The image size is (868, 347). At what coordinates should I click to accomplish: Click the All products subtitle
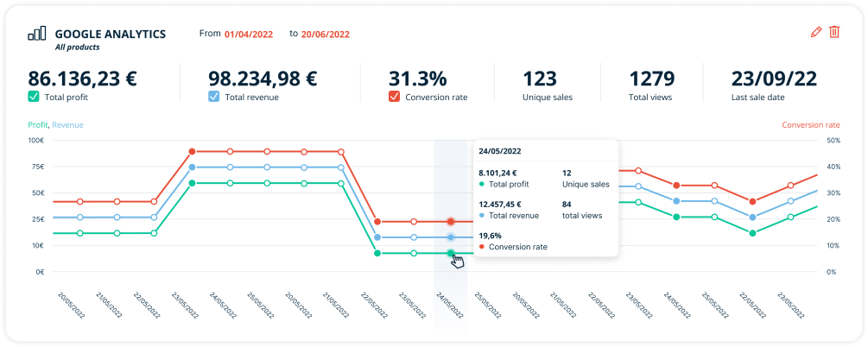[79, 47]
